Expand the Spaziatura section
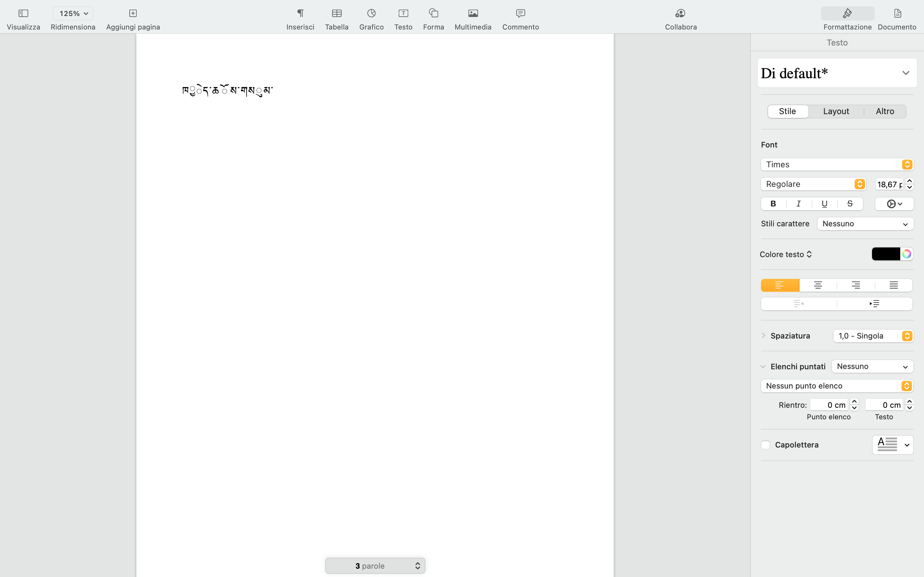The image size is (924, 577). 763,336
